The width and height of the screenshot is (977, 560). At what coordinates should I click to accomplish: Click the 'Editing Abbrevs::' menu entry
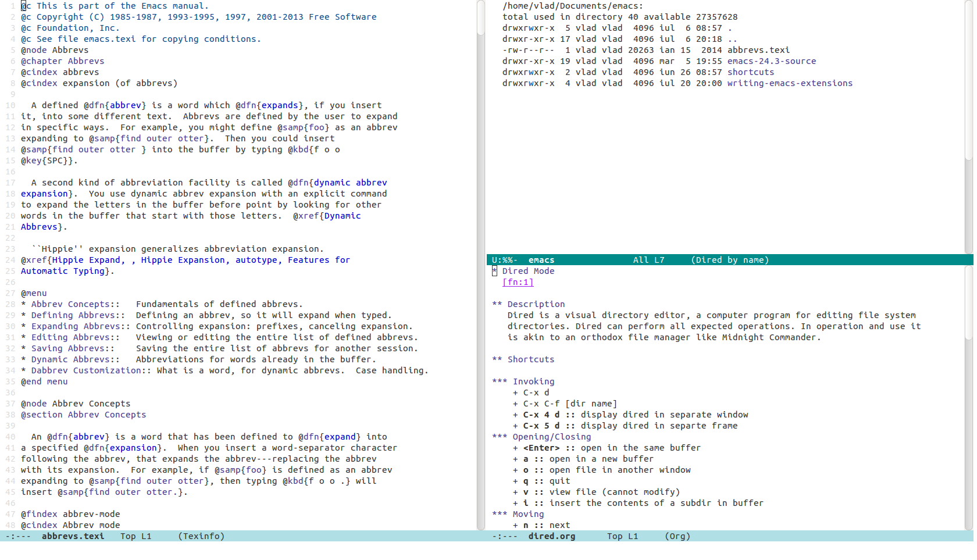[x=75, y=337]
